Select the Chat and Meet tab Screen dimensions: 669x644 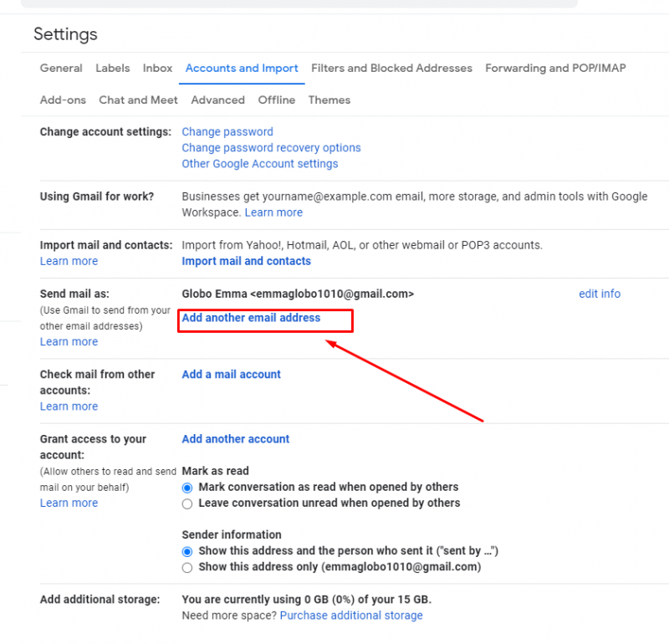(138, 100)
